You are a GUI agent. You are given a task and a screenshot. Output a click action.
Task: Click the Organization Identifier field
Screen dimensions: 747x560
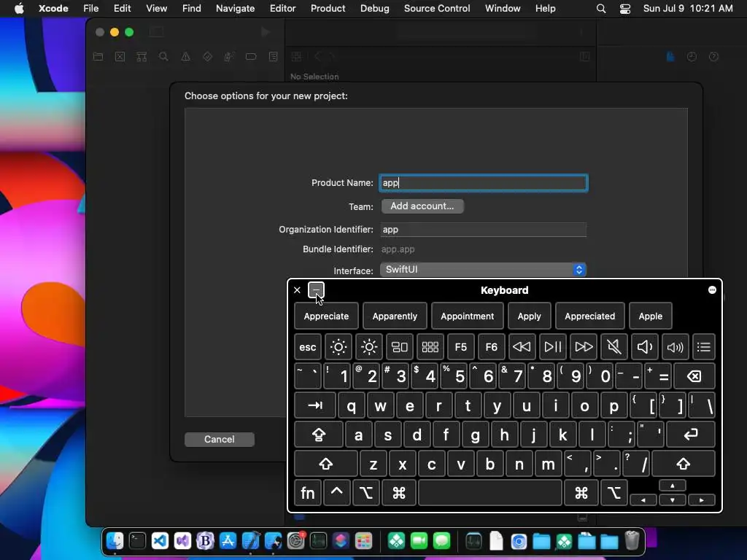(x=484, y=230)
